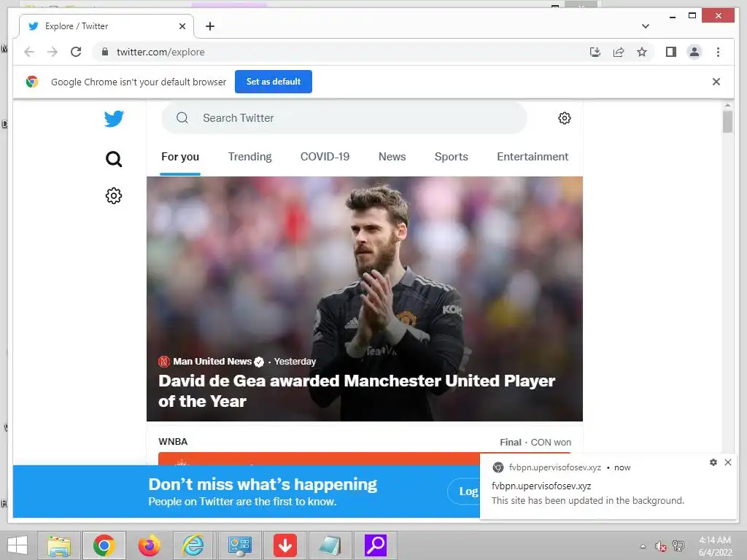747x560 pixels.
Task: Open Settings gear in left sidebar
Action: [114, 195]
